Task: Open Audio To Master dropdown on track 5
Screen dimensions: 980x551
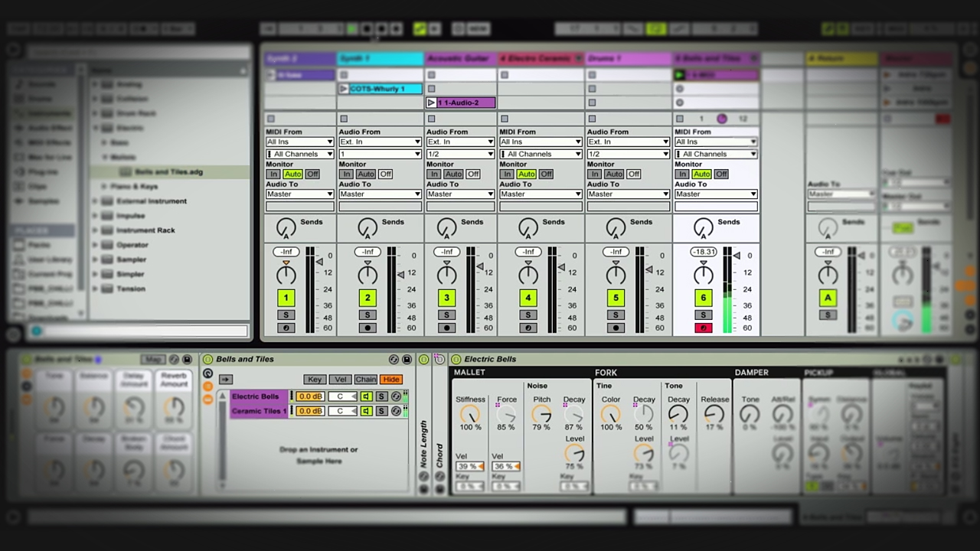Action: pos(628,194)
